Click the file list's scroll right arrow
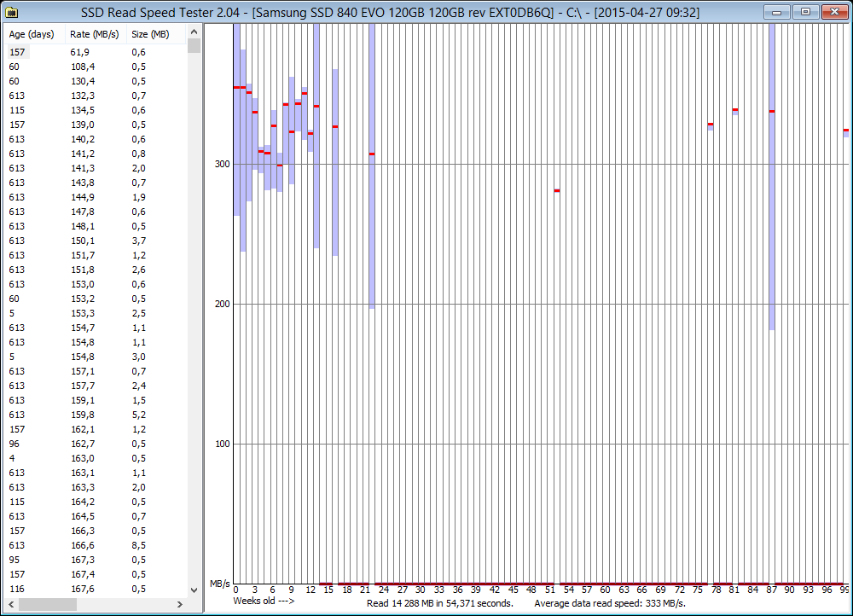853x616 pixels. (180, 604)
